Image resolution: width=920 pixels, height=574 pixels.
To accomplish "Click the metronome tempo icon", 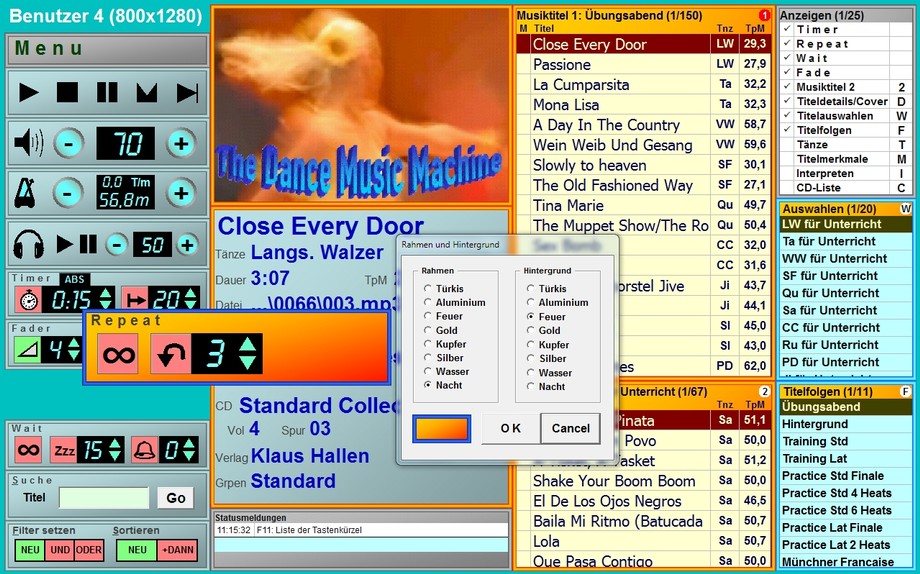I will pos(26,192).
